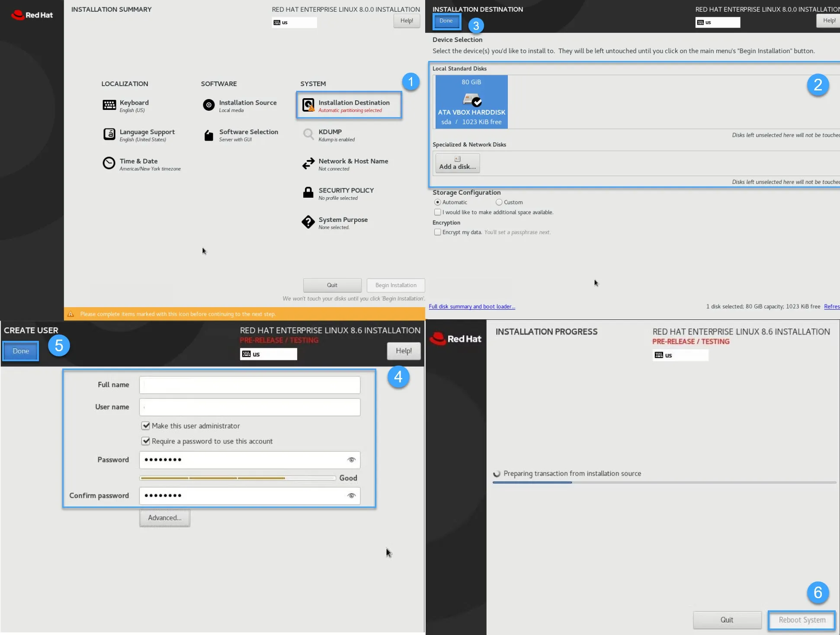The width and height of the screenshot is (840, 635).
Task: Open the Language Support icon
Action: [x=109, y=135]
